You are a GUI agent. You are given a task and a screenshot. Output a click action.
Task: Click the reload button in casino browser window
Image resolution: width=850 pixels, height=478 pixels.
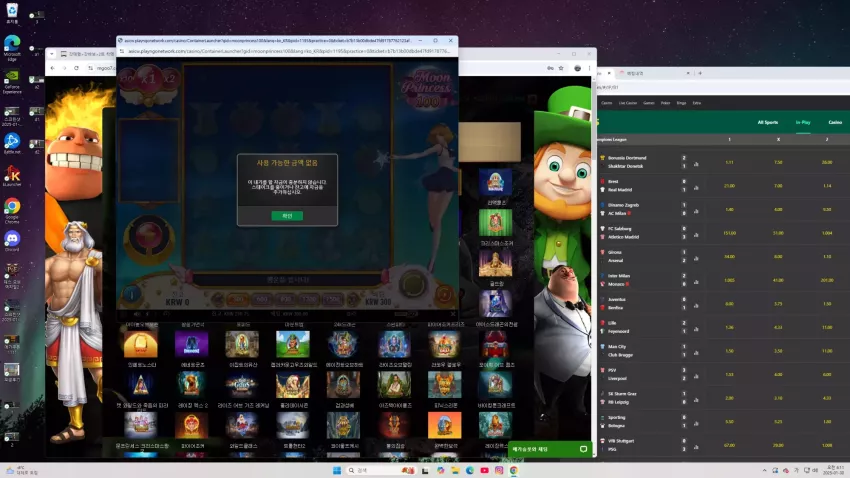pos(76,68)
